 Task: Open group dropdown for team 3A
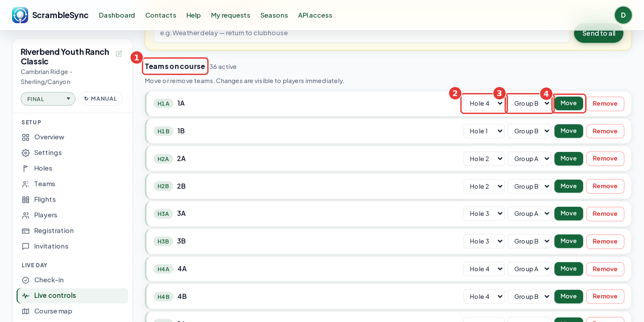coord(529,214)
